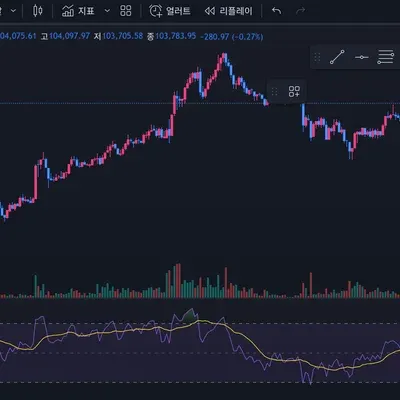This screenshot has height=400, width=400.
Task: Click the high price value 104,097.97
Action: point(70,36)
